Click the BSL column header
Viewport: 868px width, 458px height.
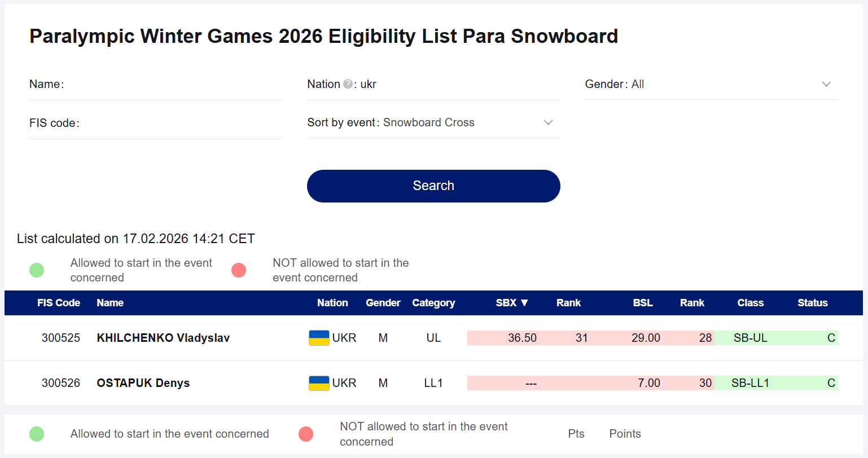tap(643, 303)
